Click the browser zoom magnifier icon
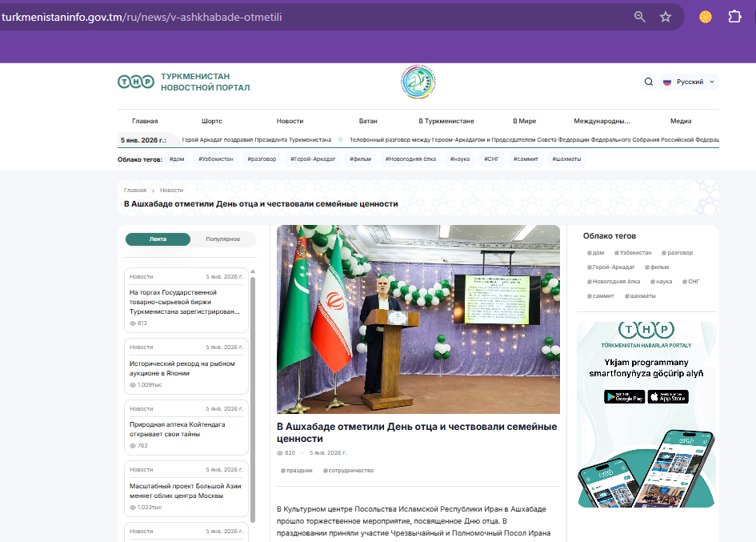Screen dimensions: 756x542 (639, 17)
